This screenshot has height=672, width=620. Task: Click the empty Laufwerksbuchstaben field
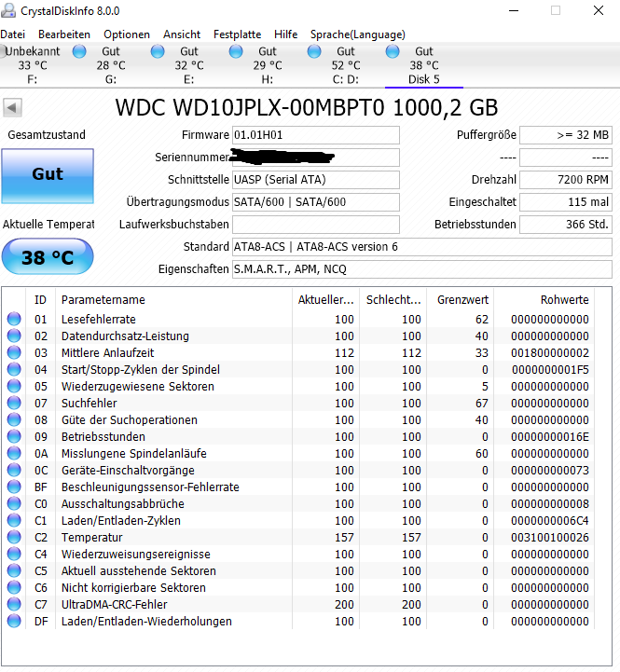click(315, 224)
